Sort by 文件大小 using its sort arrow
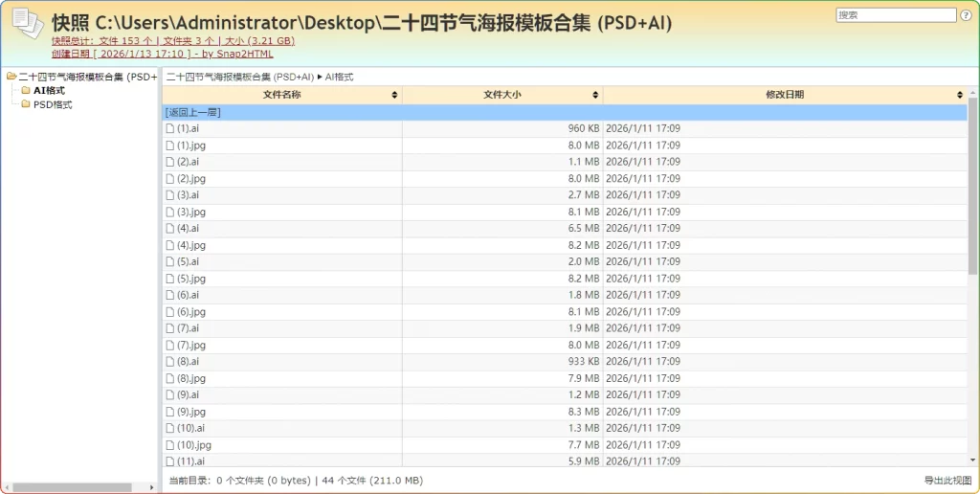Viewport: 980px width, 494px height. coord(595,95)
